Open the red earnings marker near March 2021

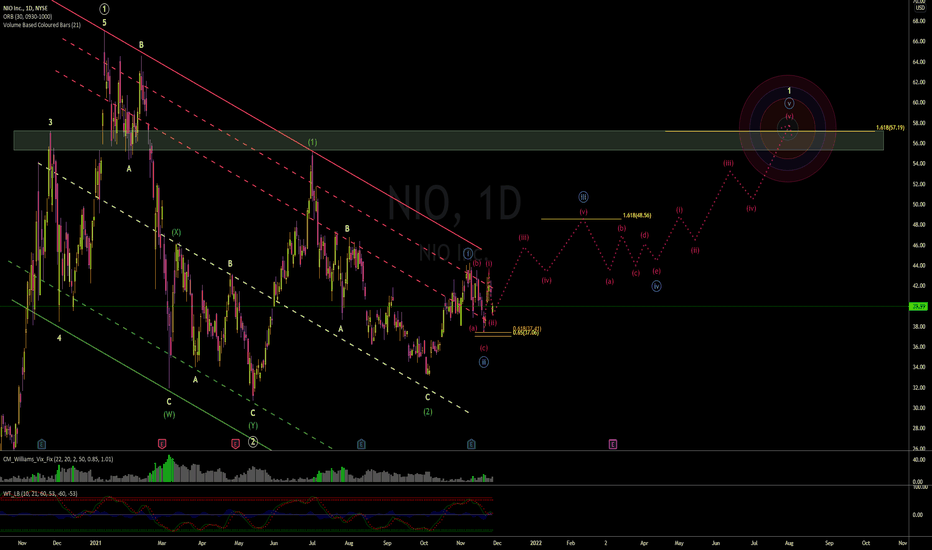(x=162, y=444)
